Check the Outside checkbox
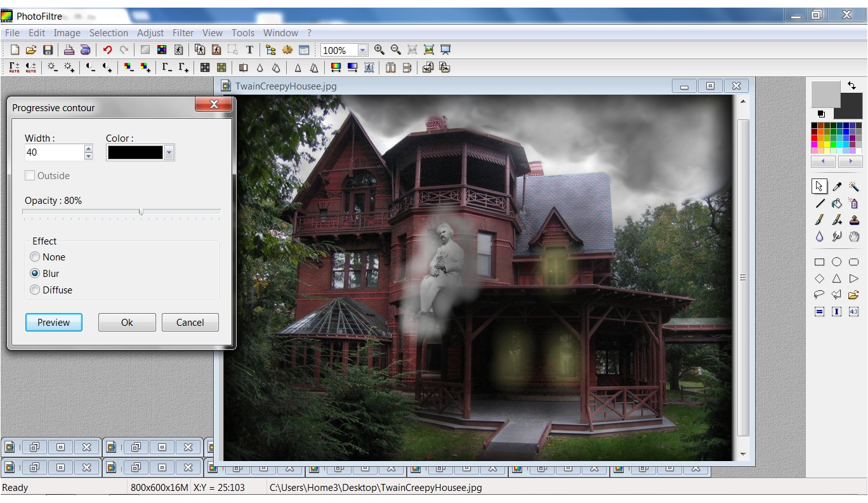The height and width of the screenshot is (503, 868). [30, 176]
